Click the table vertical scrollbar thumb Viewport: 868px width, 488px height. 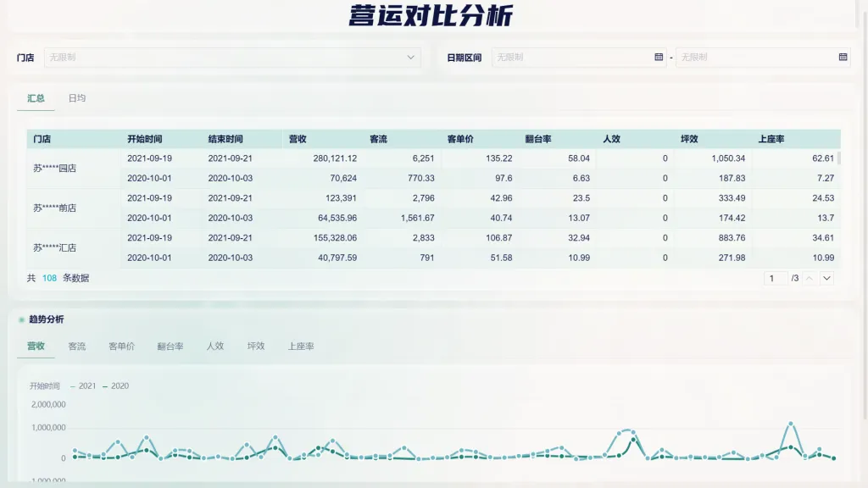[x=839, y=158]
